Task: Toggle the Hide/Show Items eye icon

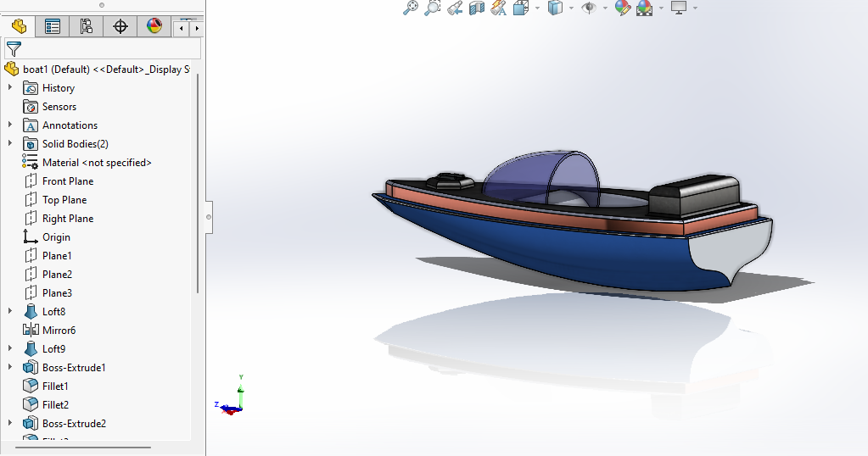Action: click(589, 8)
